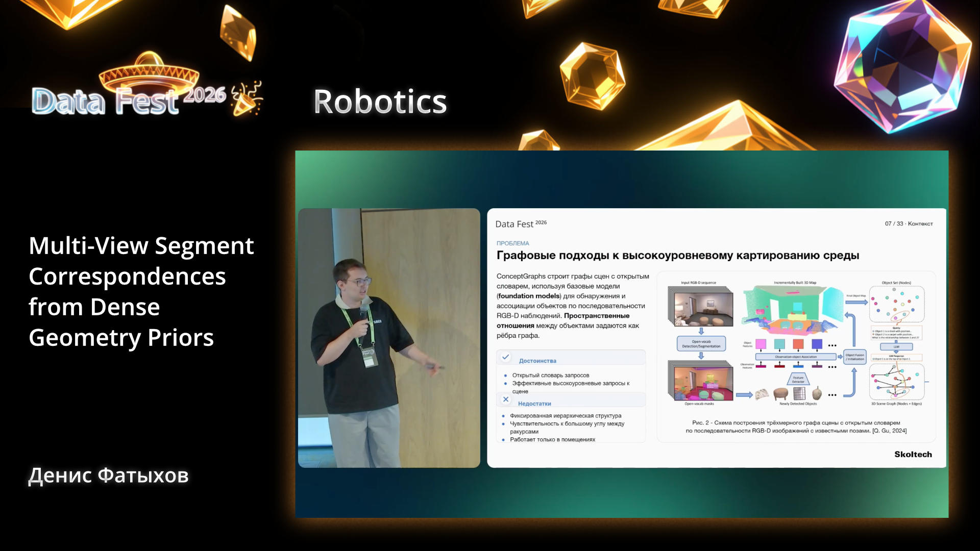
Task: Click the speaker name Денис Фатыхов
Action: click(x=109, y=475)
